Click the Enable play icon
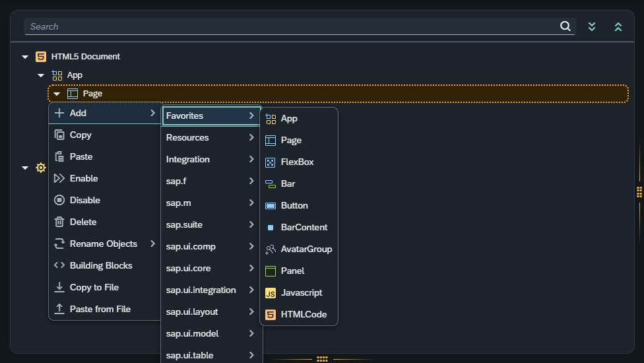644x363 pixels. click(x=59, y=178)
